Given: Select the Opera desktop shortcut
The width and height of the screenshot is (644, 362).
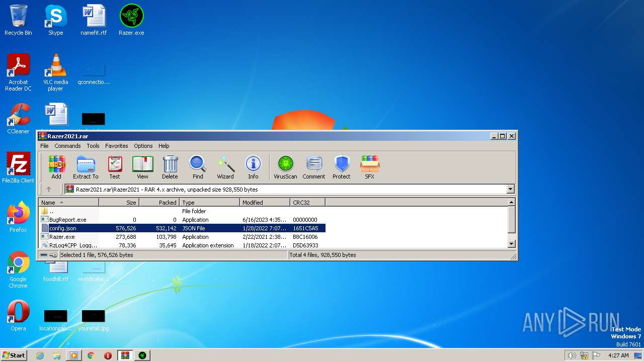Looking at the screenshot, I should tap(18, 316).
